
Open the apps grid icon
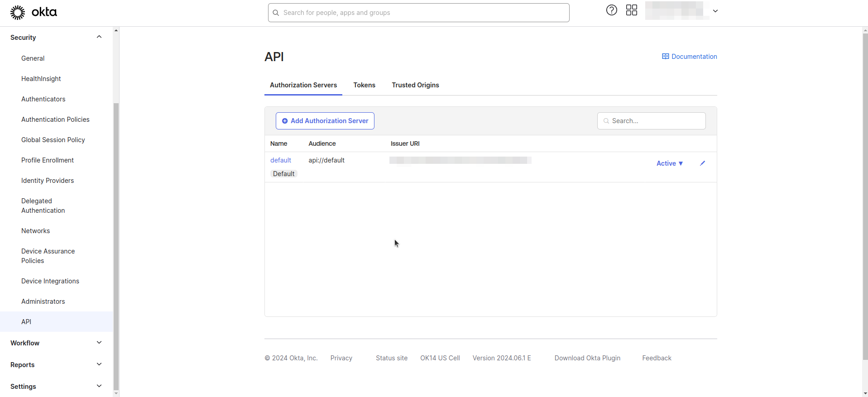(631, 10)
